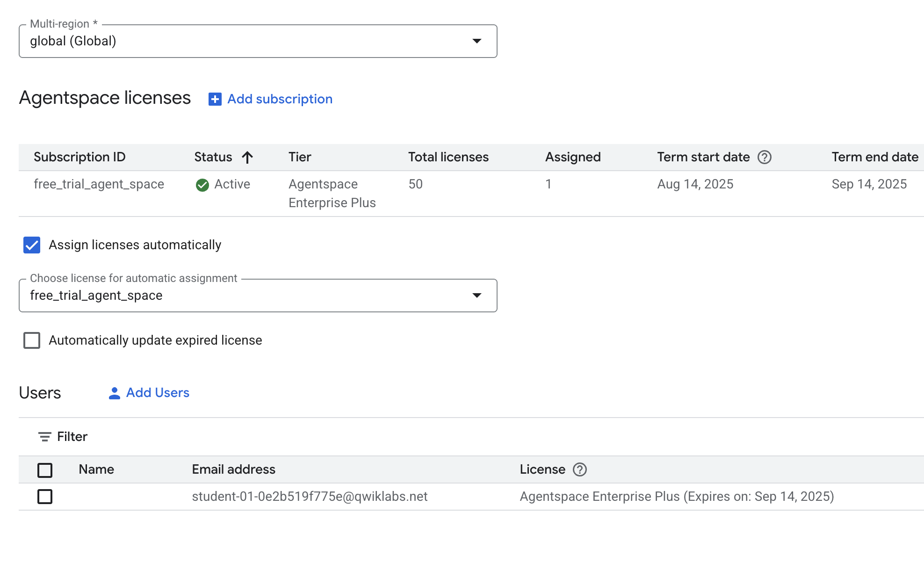Enable Automatically update expired license
This screenshot has height=563, width=924.
[32, 340]
